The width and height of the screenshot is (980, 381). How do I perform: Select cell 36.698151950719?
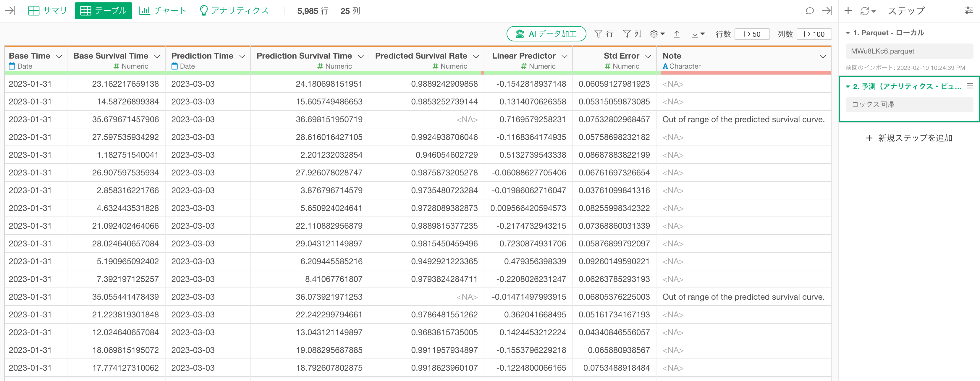coord(309,120)
